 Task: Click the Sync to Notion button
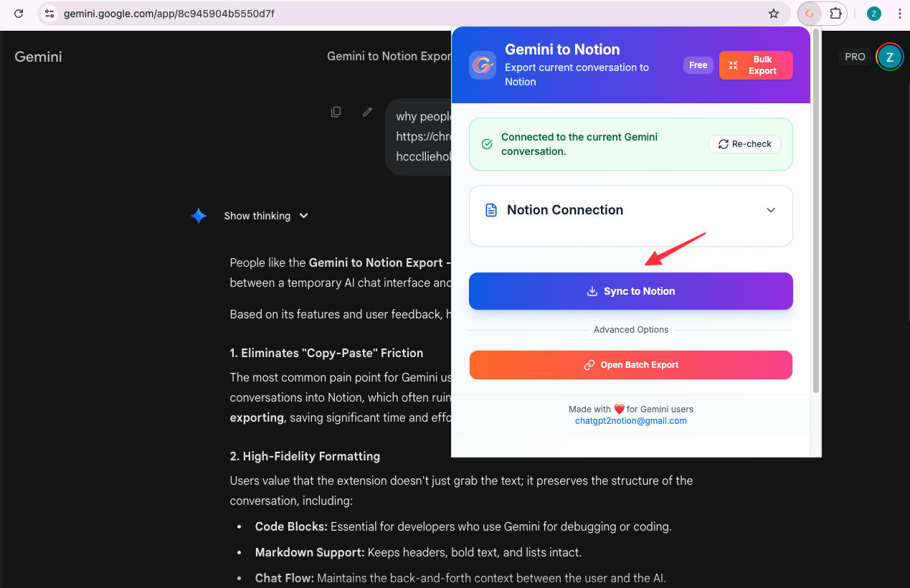(630, 291)
